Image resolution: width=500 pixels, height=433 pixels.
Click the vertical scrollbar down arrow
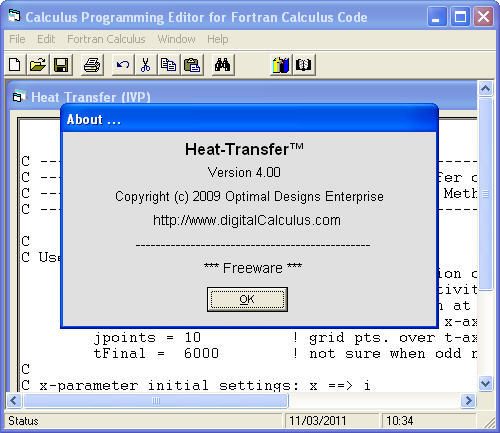485,383
